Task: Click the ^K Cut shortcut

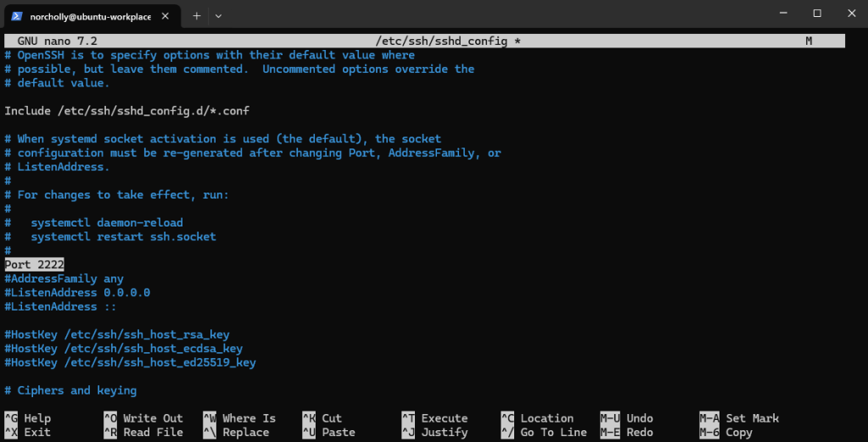Action: [x=322, y=418]
